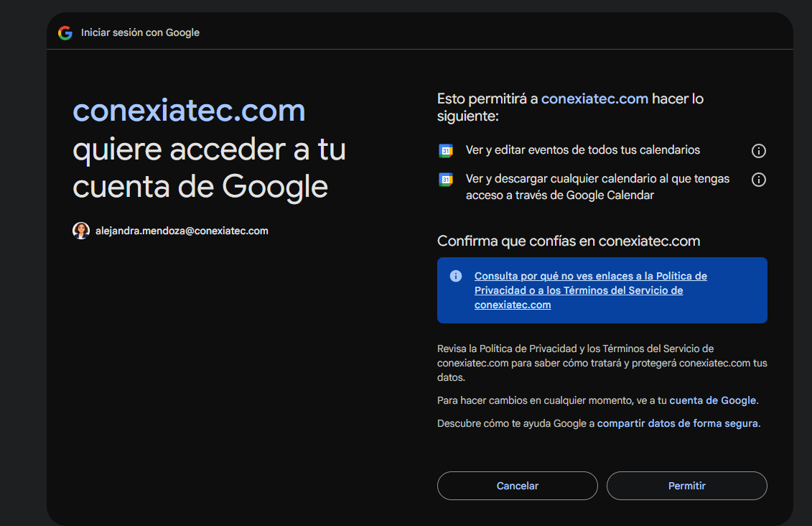Select the alejandra.mendoza profile avatar
Viewport: 812px width, 526px height.
click(x=81, y=230)
